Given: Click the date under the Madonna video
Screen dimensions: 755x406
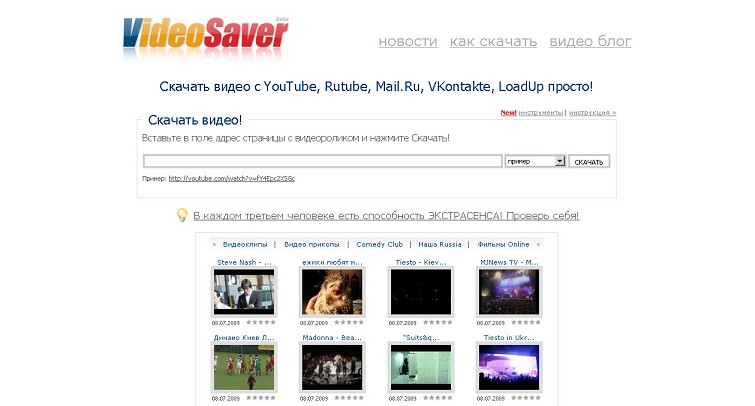Looking at the screenshot, I should pyautogui.click(x=313, y=399).
